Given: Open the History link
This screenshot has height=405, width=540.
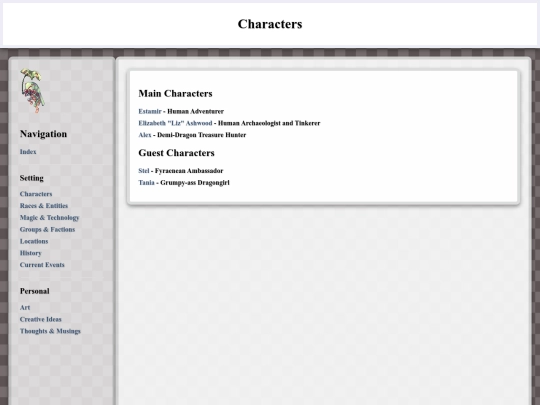Looking at the screenshot, I should pyautogui.click(x=31, y=253).
